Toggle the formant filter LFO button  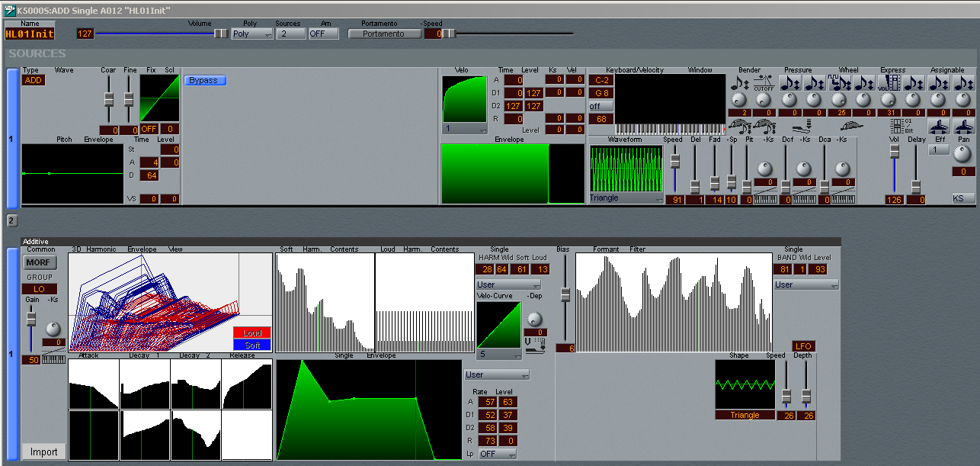pyautogui.click(x=804, y=346)
